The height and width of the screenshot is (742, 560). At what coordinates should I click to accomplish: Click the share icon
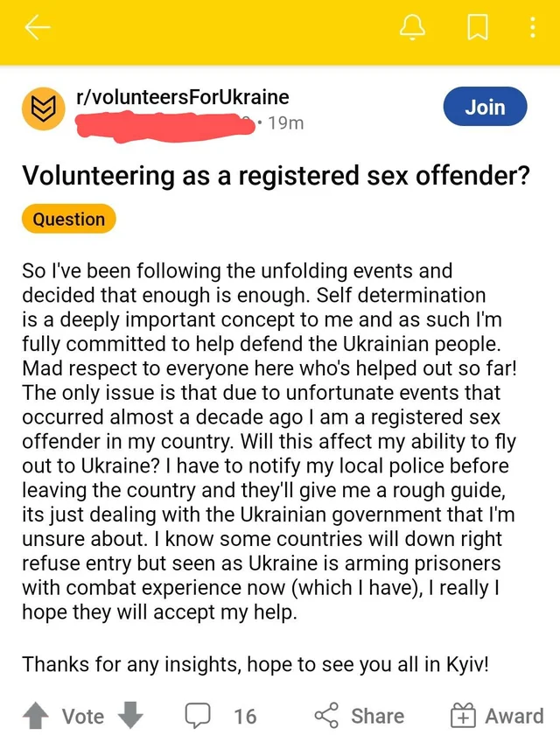pos(325,717)
